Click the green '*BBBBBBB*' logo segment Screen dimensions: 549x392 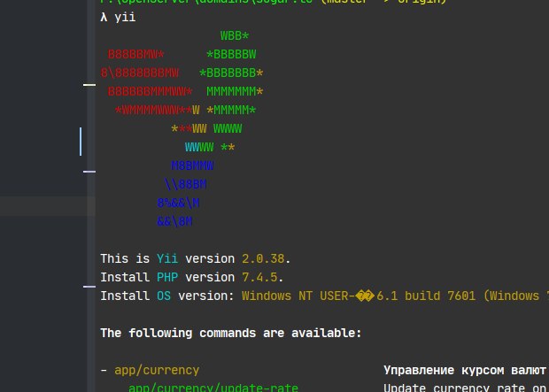pyautogui.click(x=231, y=73)
